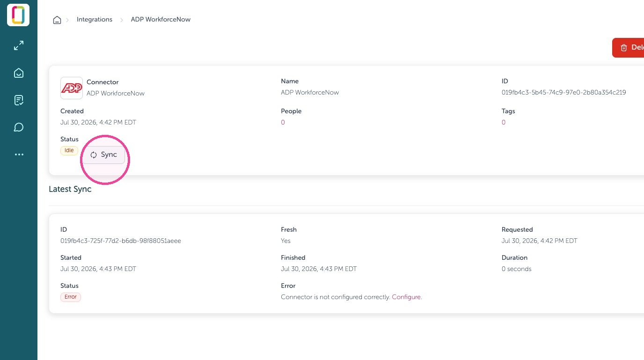This screenshot has width=644, height=360.
Task: Select the sync ID ending 8051aeee
Action: (121, 241)
